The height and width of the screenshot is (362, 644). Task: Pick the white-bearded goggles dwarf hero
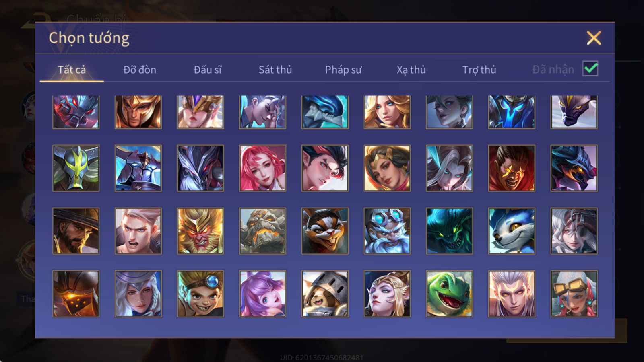click(387, 231)
